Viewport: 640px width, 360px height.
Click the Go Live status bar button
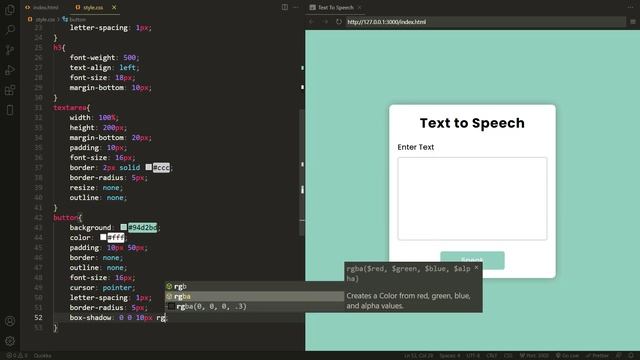tap(567, 356)
